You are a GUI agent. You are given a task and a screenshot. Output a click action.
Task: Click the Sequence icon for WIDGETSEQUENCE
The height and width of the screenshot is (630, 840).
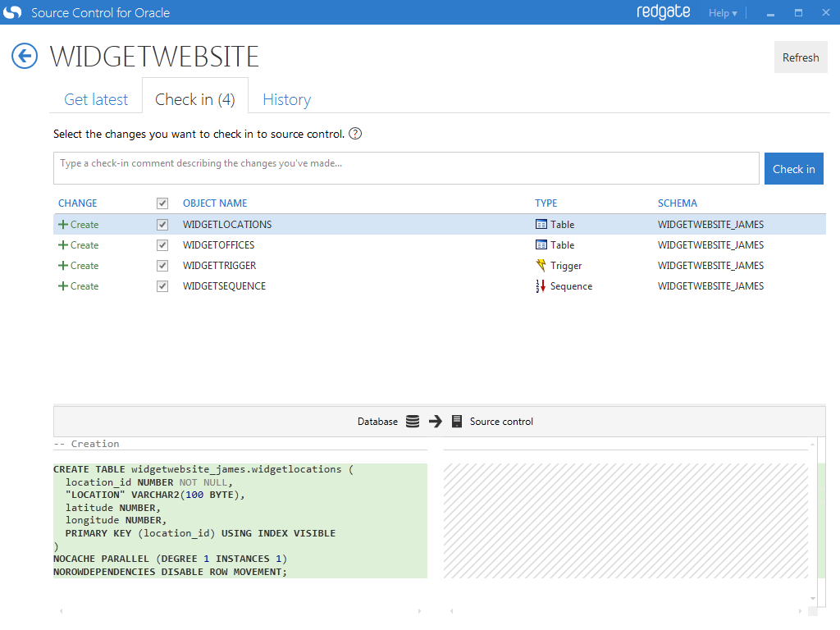coord(541,286)
